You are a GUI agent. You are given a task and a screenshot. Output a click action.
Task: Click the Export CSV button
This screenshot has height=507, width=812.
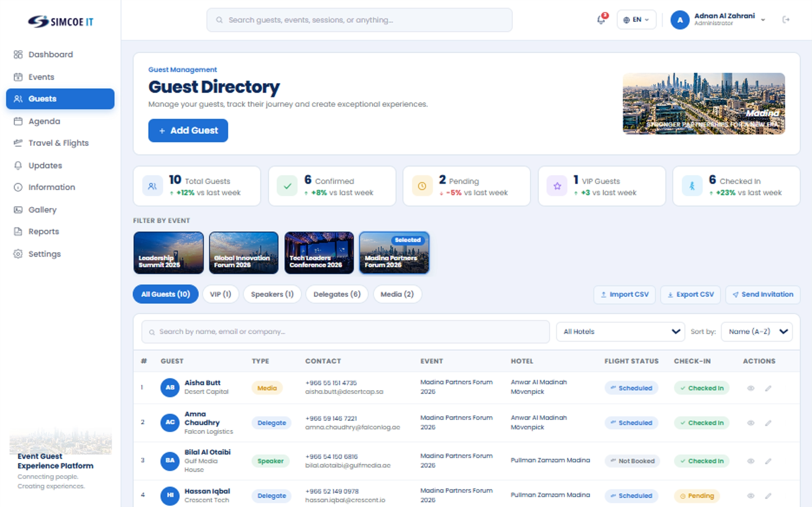click(x=691, y=294)
